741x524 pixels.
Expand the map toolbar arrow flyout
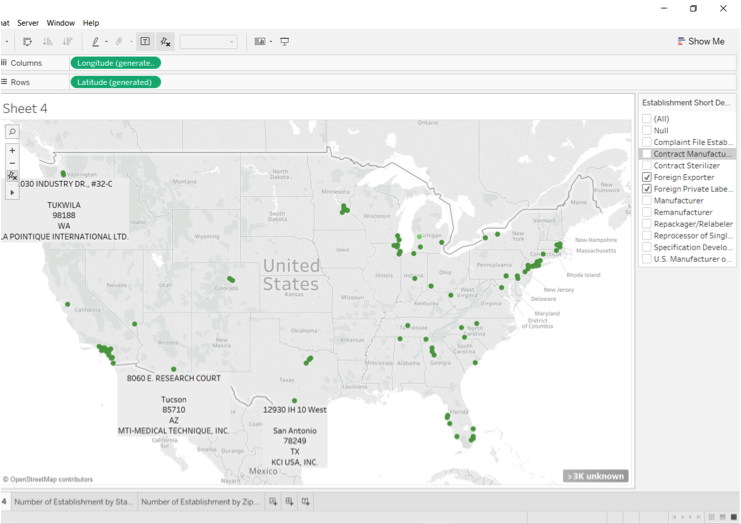[x=12, y=192]
